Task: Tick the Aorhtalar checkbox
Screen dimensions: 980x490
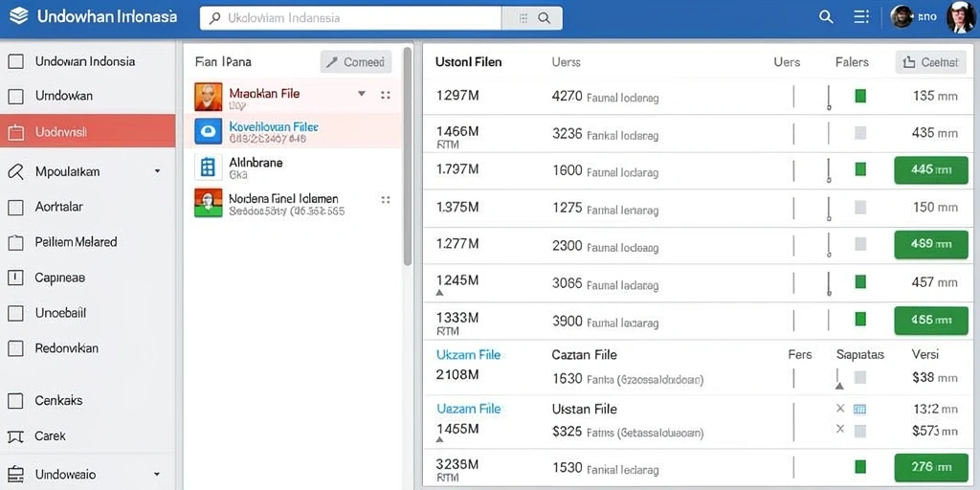Action: [x=15, y=207]
